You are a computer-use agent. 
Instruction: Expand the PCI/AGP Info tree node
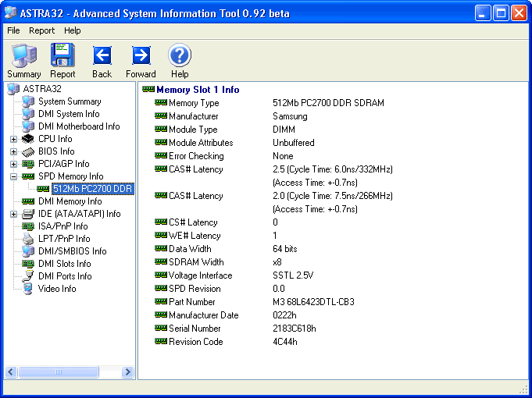click(13, 164)
